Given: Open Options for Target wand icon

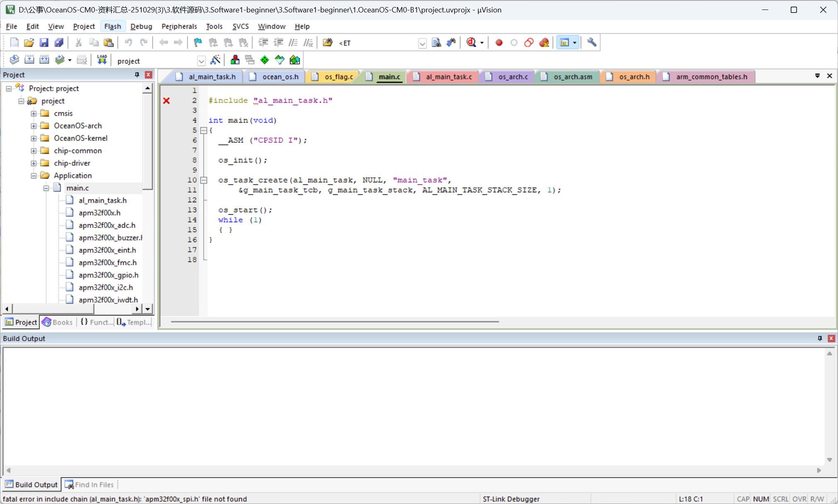Looking at the screenshot, I should click(215, 60).
